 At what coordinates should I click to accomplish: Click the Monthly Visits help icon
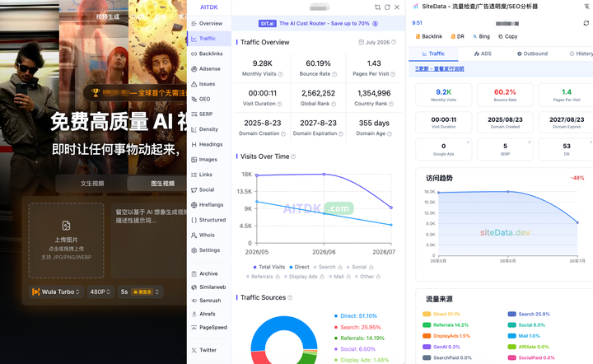(280, 74)
